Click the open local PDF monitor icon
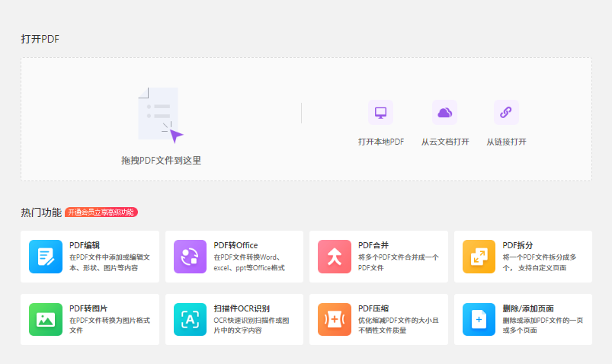Viewport: 612px width, 364px height. click(380, 113)
